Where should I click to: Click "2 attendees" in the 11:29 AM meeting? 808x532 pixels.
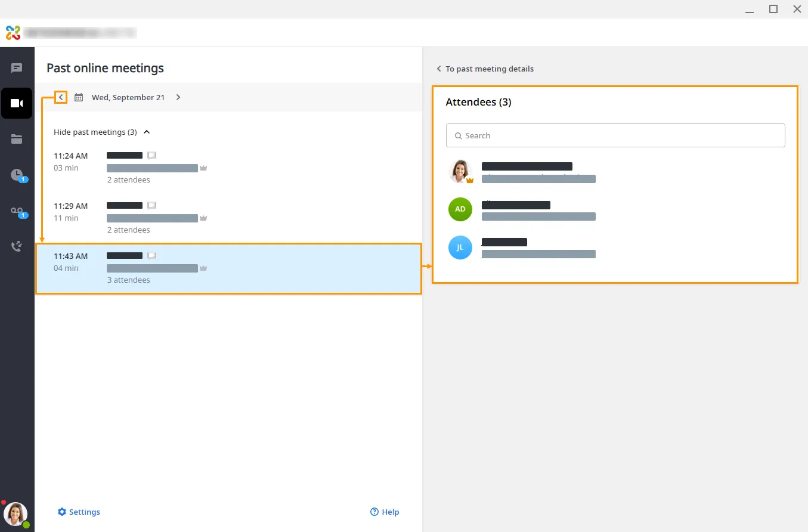point(129,230)
